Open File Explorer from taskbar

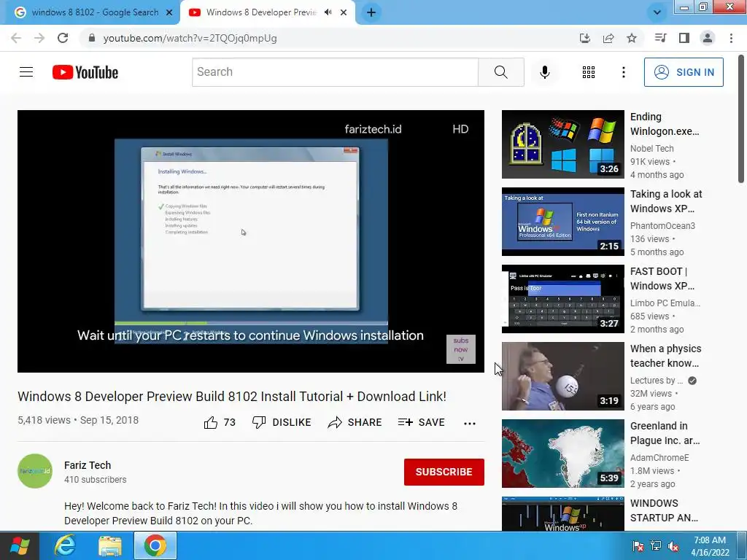pos(110,545)
